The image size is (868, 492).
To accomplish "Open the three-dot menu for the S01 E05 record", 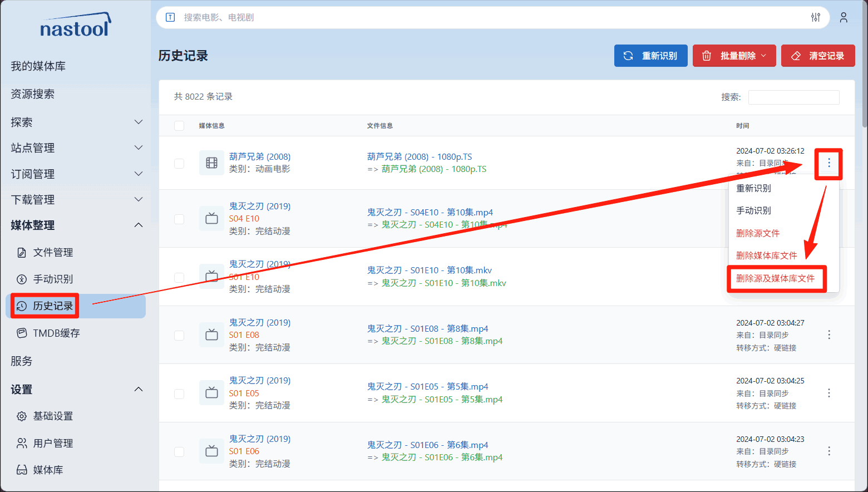I will 829,393.
